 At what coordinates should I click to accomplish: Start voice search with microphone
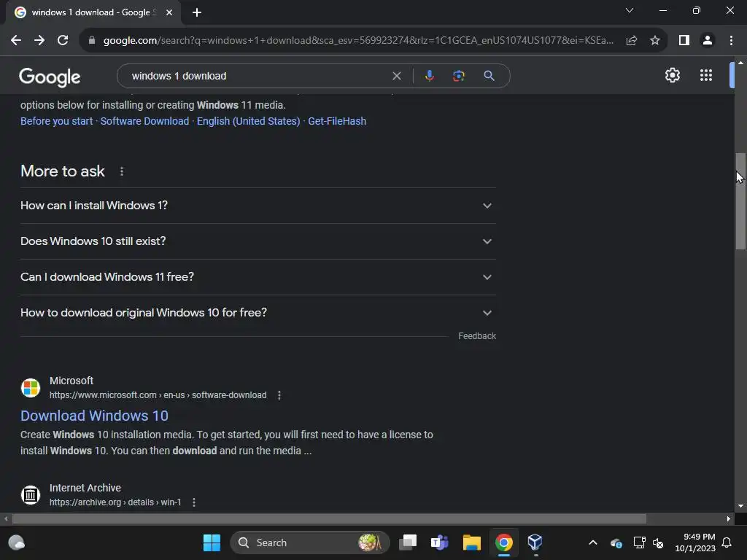(x=429, y=76)
